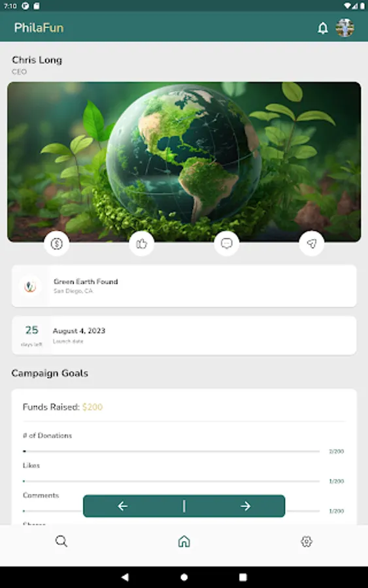Click the globe campaign image

[184, 162]
